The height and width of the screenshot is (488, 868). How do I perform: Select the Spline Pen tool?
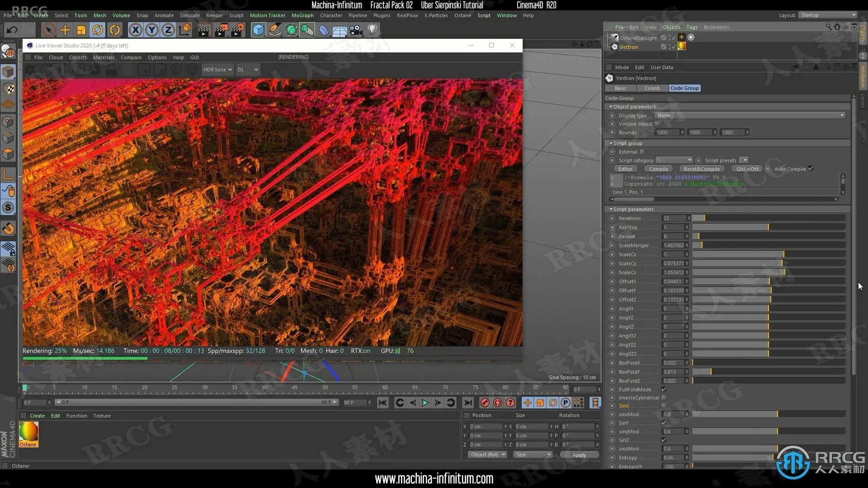(274, 30)
